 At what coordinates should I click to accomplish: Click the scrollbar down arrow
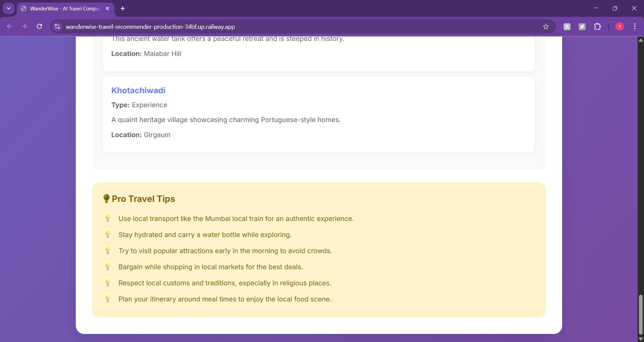pyautogui.click(x=641, y=339)
